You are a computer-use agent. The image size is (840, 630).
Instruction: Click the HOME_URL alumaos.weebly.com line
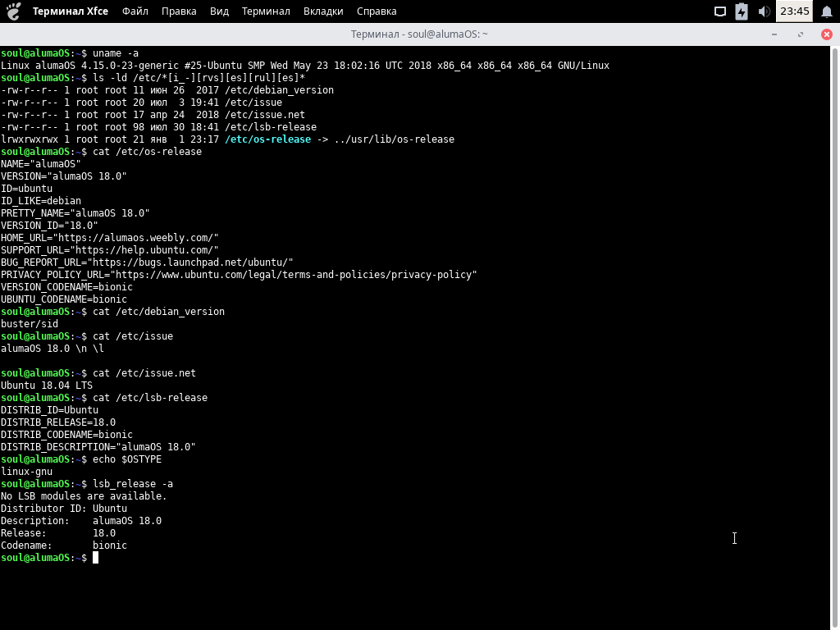(x=110, y=238)
